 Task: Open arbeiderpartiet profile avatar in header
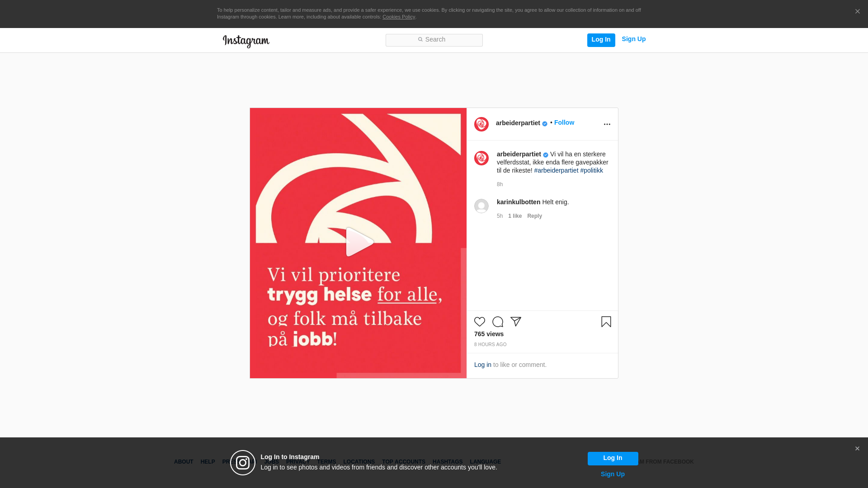pos(481,124)
